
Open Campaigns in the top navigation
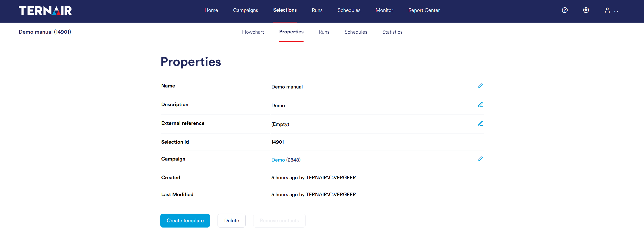(246, 10)
